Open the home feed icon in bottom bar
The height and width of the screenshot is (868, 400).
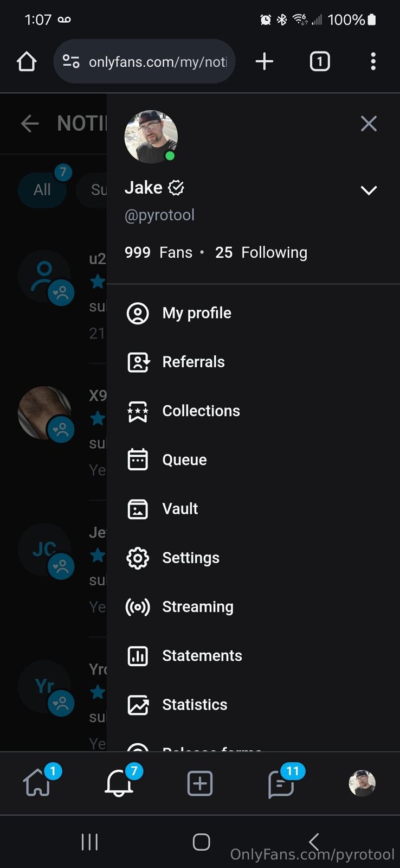click(38, 784)
